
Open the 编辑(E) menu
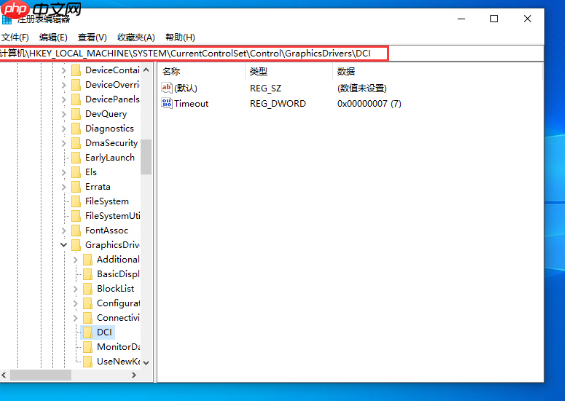click(x=53, y=37)
